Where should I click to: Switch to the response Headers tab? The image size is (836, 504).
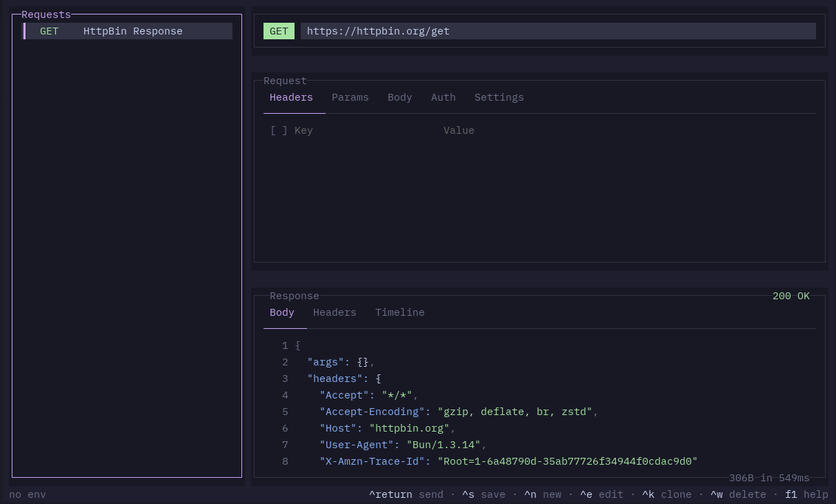tap(335, 312)
